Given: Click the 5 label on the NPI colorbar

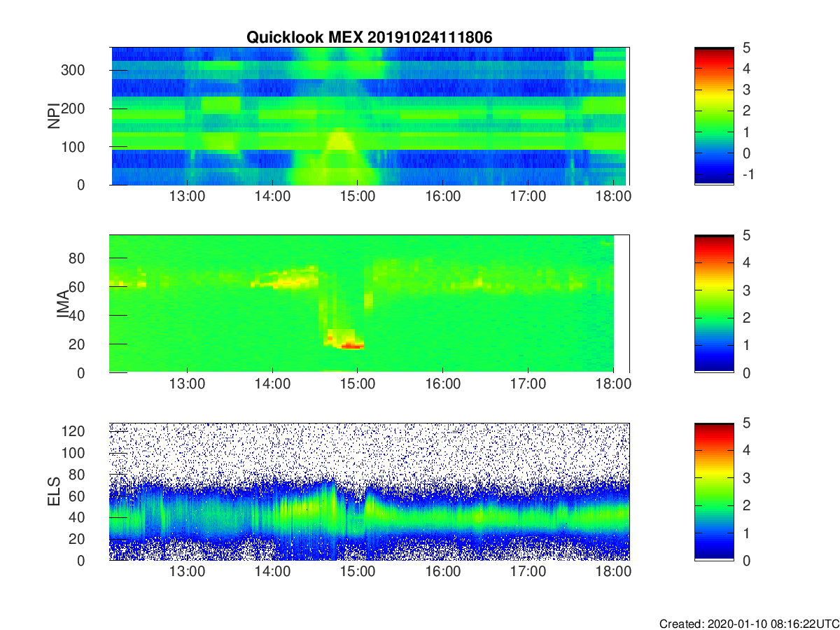Looking at the screenshot, I should (745, 48).
